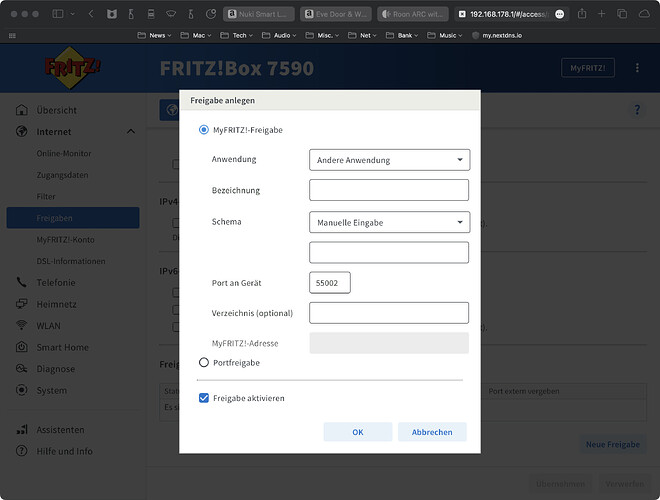Open a new tab with plus icon

[601, 14]
